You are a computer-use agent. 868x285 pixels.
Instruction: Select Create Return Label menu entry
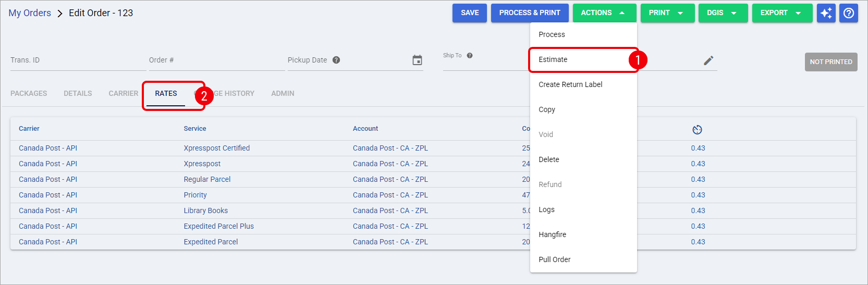click(x=583, y=84)
